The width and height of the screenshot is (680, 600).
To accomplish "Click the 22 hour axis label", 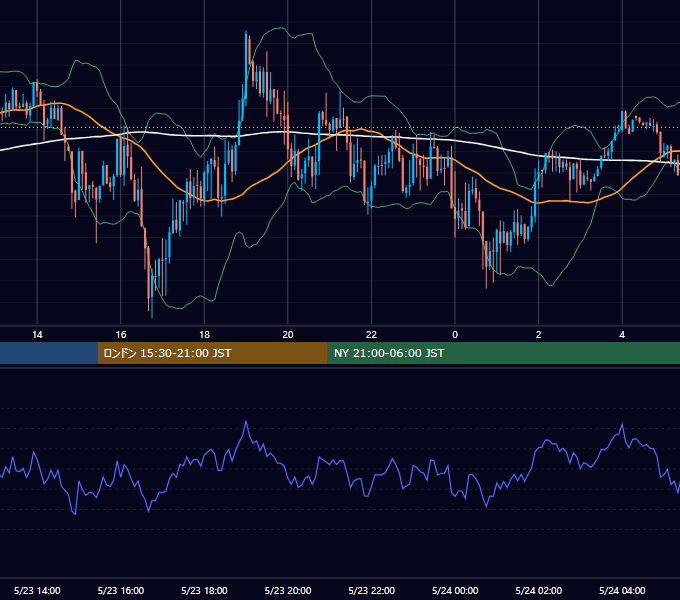I will (372, 335).
